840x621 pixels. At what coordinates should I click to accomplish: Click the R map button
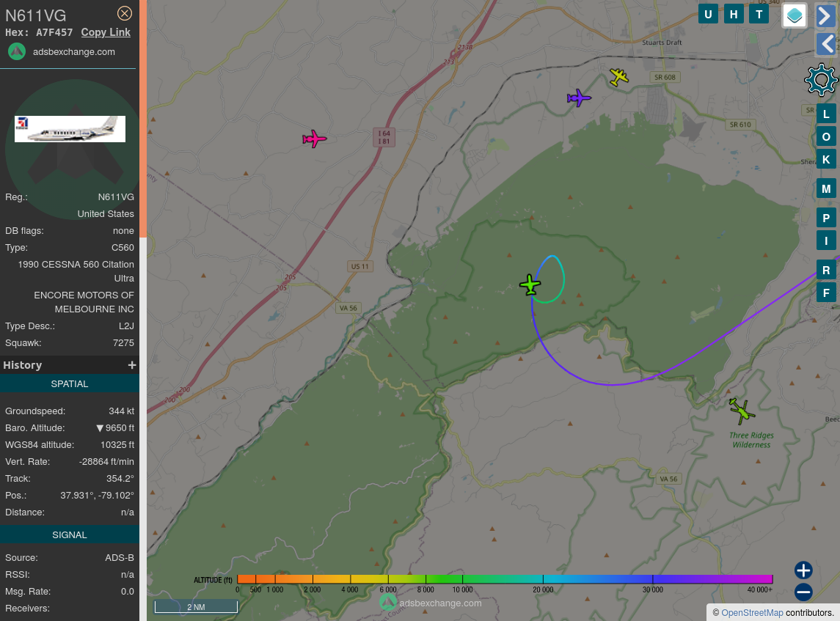pyautogui.click(x=826, y=270)
